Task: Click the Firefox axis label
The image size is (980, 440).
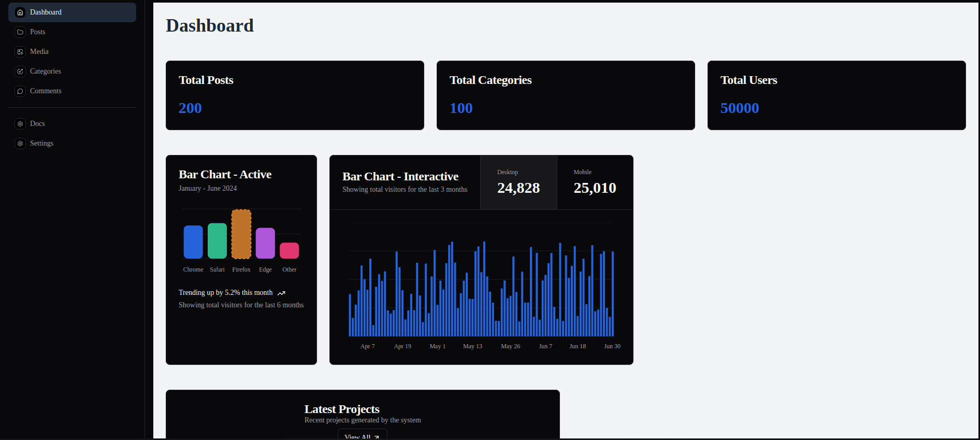Action: [x=241, y=269]
